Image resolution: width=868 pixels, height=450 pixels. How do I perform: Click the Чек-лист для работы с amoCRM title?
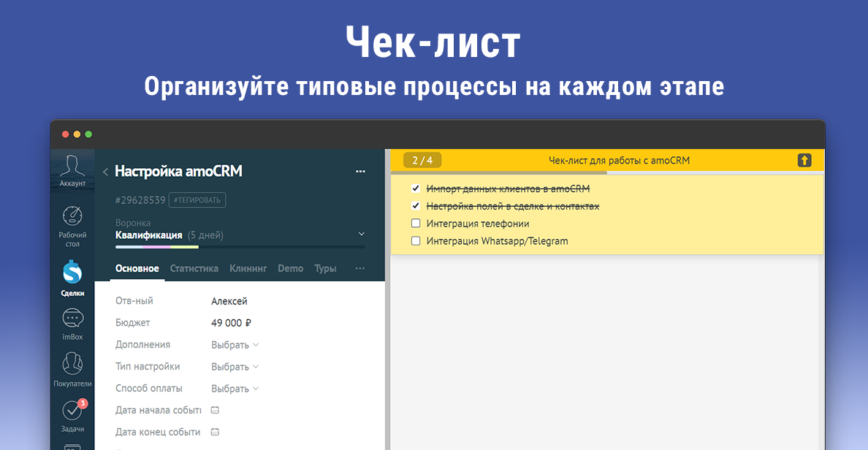tap(619, 161)
